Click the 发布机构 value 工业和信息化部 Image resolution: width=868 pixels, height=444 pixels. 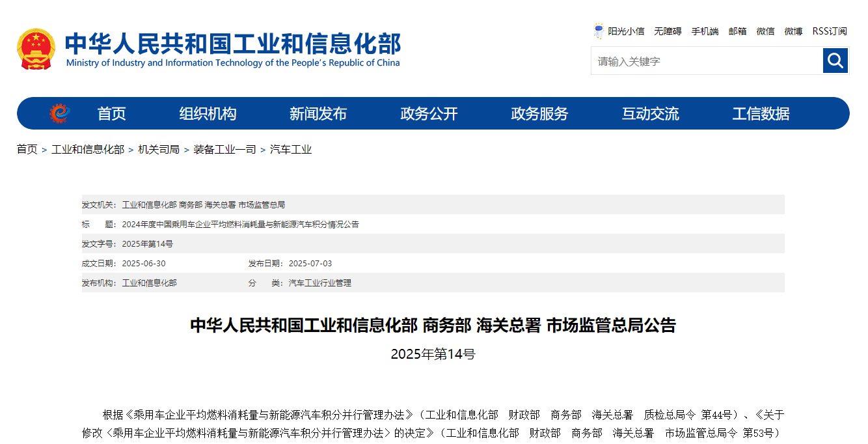[150, 283]
